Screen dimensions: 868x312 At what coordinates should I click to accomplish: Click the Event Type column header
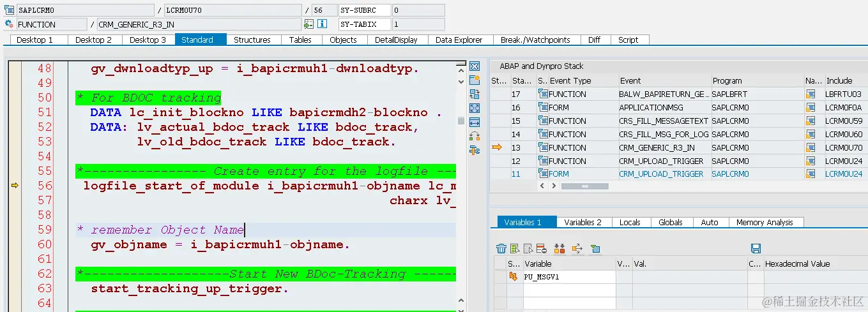[583, 80]
